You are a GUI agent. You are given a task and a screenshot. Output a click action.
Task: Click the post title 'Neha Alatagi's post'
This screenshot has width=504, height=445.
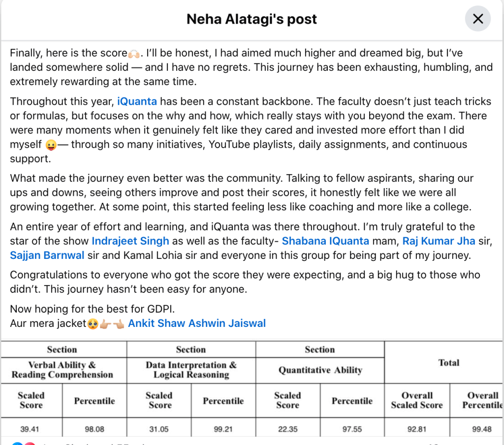pos(252,19)
